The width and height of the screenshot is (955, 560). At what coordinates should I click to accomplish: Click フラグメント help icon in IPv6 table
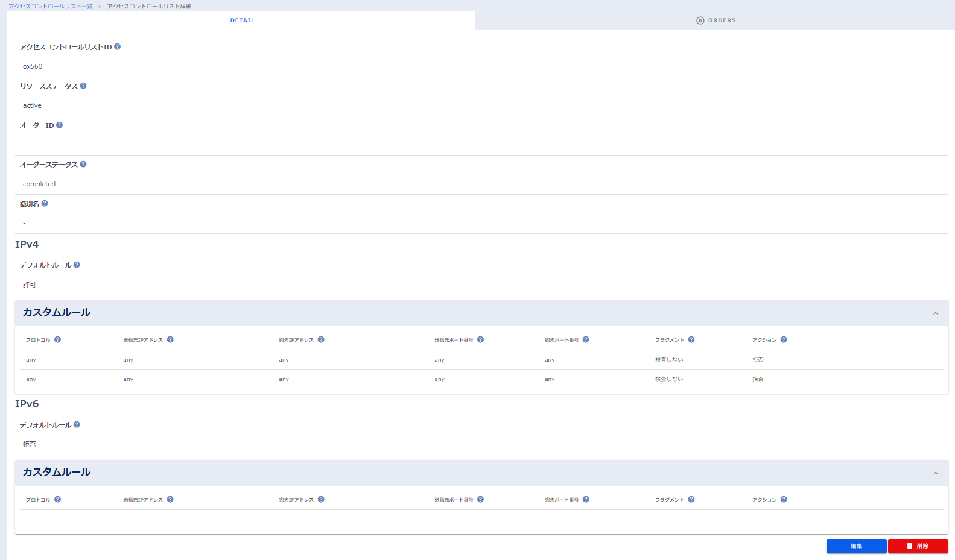[691, 499]
